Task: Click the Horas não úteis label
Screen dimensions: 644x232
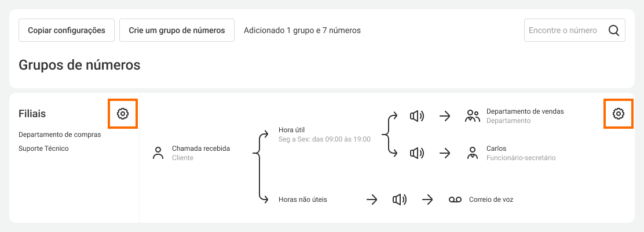Action: tap(302, 200)
